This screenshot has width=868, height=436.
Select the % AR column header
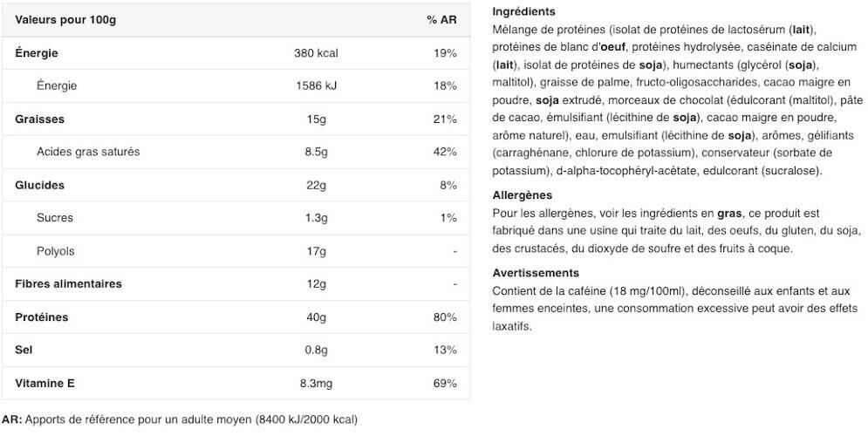tap(441, 20)
